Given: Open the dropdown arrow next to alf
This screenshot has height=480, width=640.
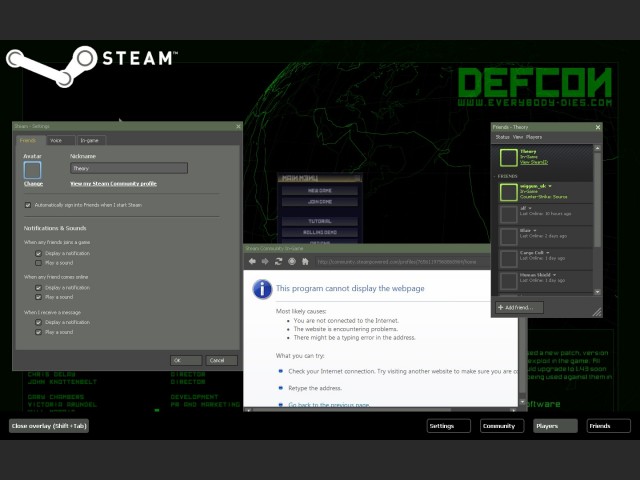Looking at the screenshot, I should [x=530, y=208].
